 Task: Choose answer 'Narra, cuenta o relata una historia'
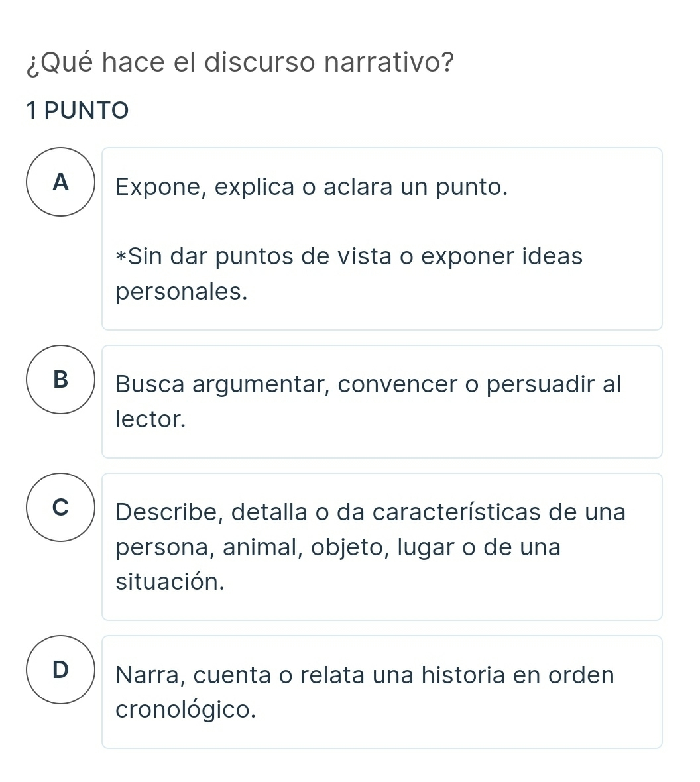click(x=365, y=675)
